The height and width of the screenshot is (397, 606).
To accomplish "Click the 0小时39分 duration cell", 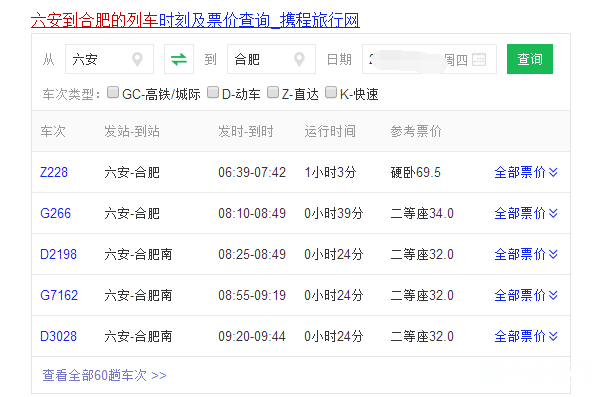I will coord(334,213).
